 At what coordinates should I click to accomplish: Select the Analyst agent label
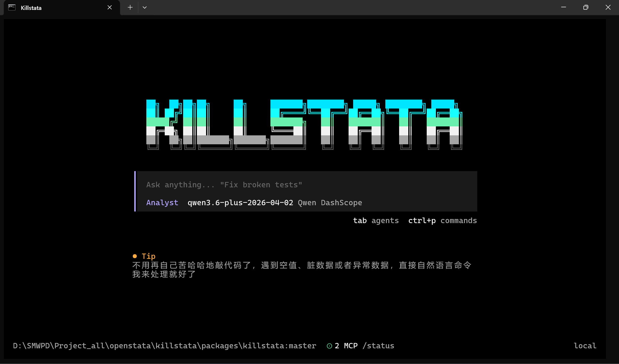point(162,203)
